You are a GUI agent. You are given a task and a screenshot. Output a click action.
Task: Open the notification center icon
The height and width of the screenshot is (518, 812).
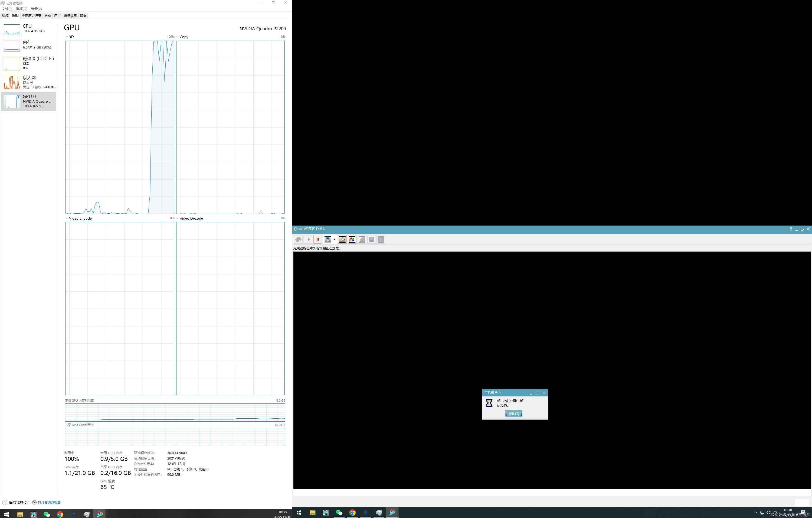click(x=803, y=513)
